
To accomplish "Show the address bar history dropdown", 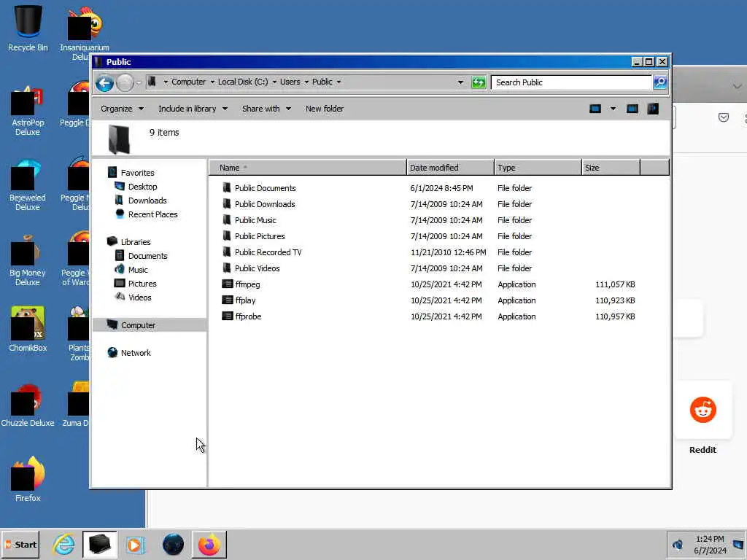I will click(x=460, y=82).
